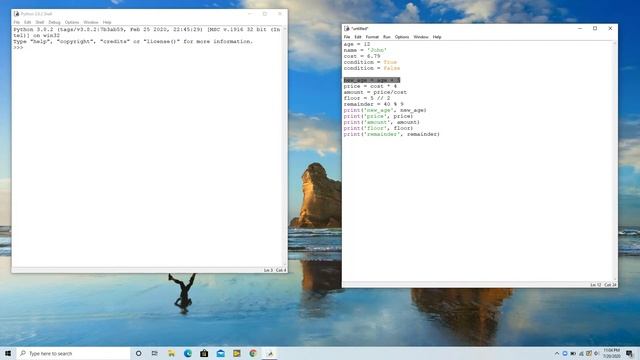Open Edit menu in Python Shell window

(27, 22)
